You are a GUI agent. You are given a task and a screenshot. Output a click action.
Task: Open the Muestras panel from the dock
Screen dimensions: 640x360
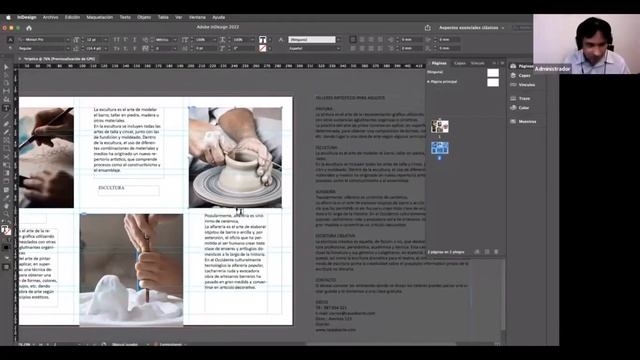pyautogui.click(x=524, y=122)
